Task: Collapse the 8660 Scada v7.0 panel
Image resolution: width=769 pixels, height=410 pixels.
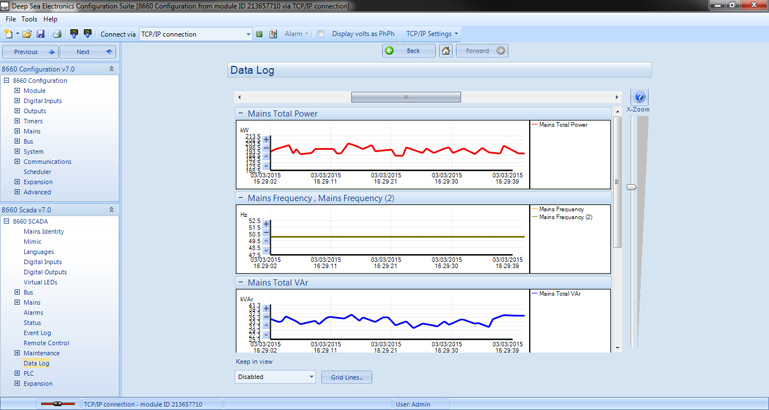Action: 111,209
